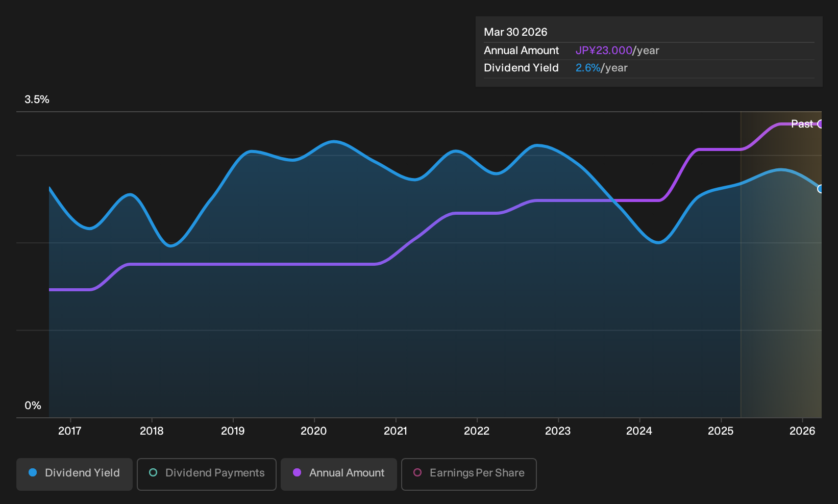
Task: Select the blue endpoint marker on yield line
Action: coord(820,189)
